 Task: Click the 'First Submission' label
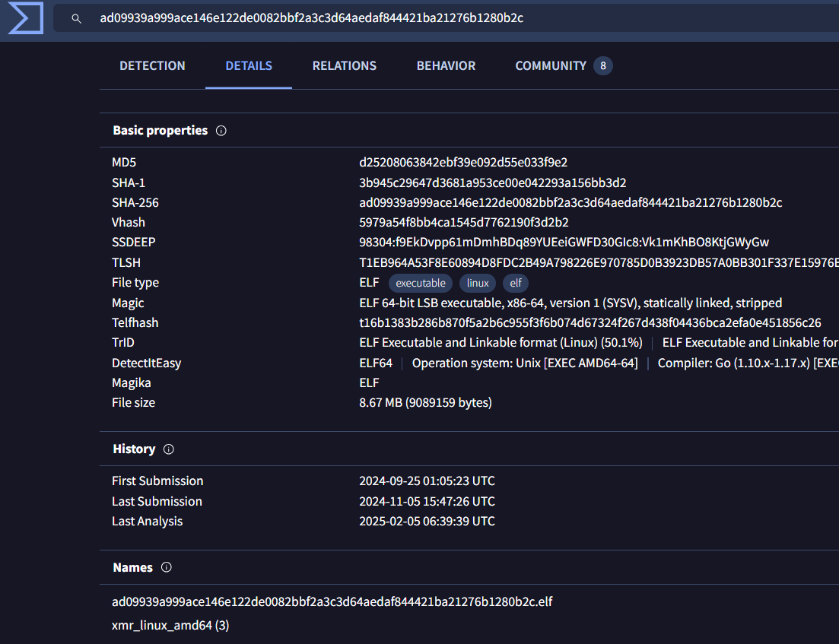tap(157, 481)
